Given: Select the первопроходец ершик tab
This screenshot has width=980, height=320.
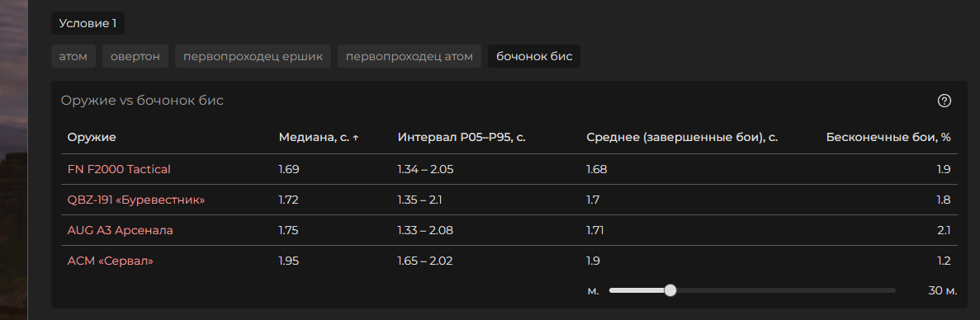Looking at the screenshot, I should pos(253,56).
